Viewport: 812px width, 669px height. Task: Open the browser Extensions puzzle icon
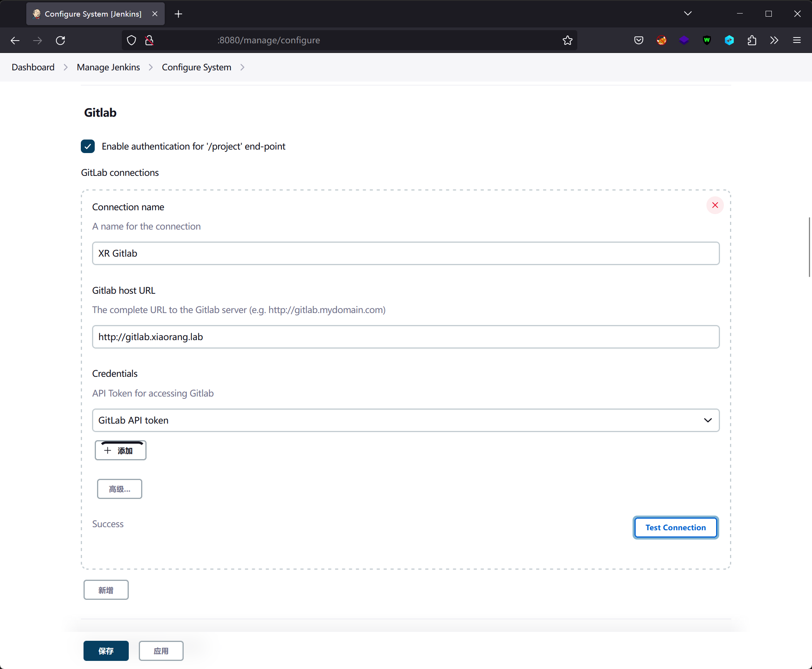(752, 40)
